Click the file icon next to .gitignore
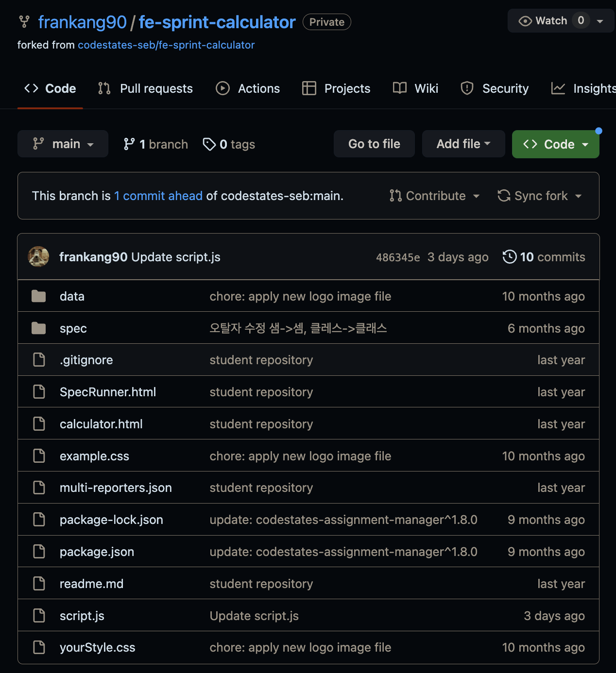This screenshot has width=616, height=673. (39, 360)
